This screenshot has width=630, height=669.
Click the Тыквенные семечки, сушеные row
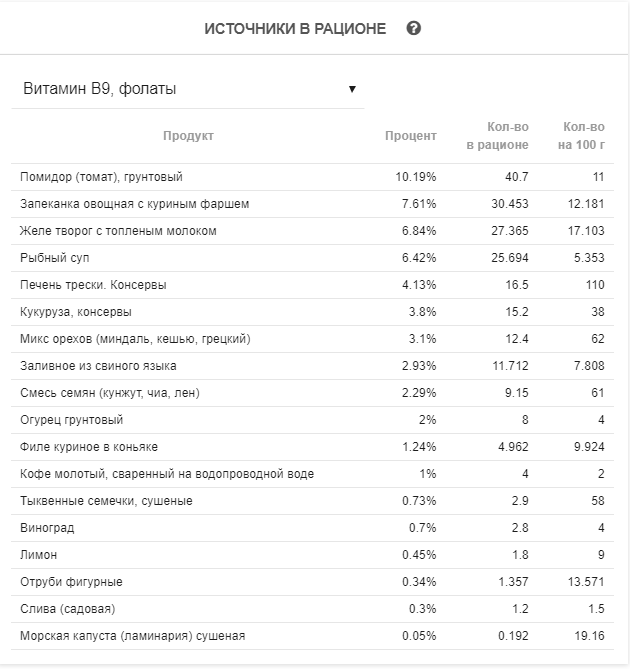[106, 501]
